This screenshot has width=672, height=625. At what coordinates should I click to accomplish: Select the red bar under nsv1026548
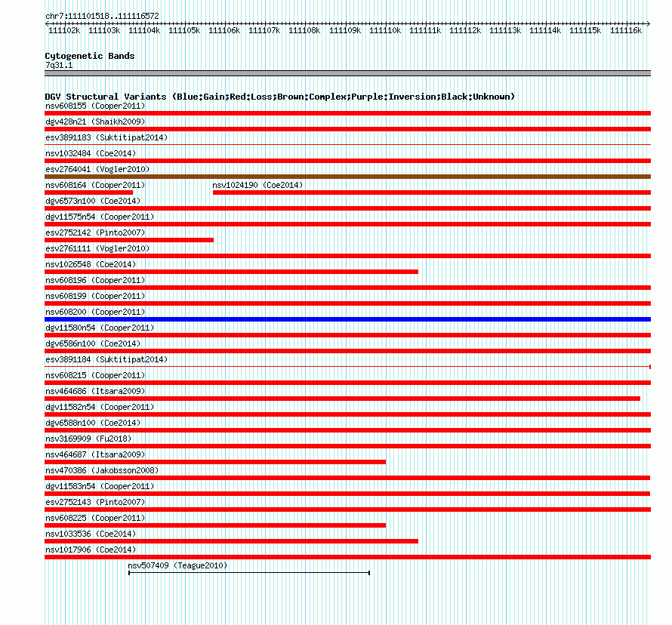click(232, 272)
